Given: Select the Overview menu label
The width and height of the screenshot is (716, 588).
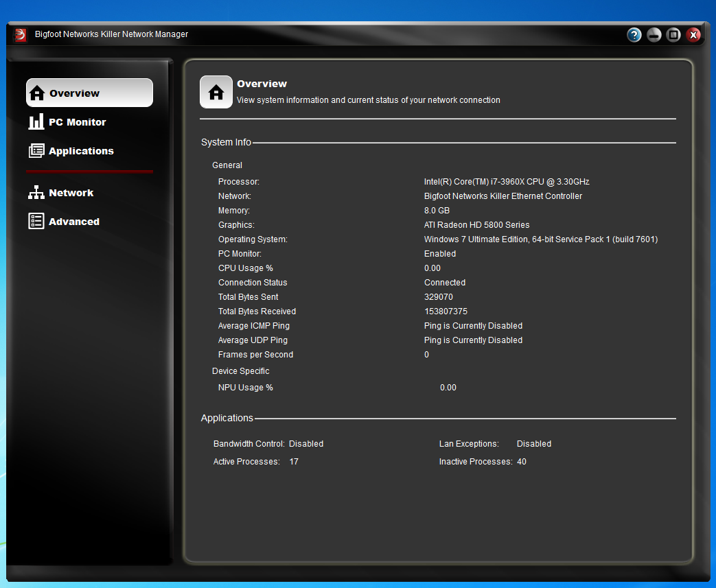Looking at the screenshot, I should [74, 93].
